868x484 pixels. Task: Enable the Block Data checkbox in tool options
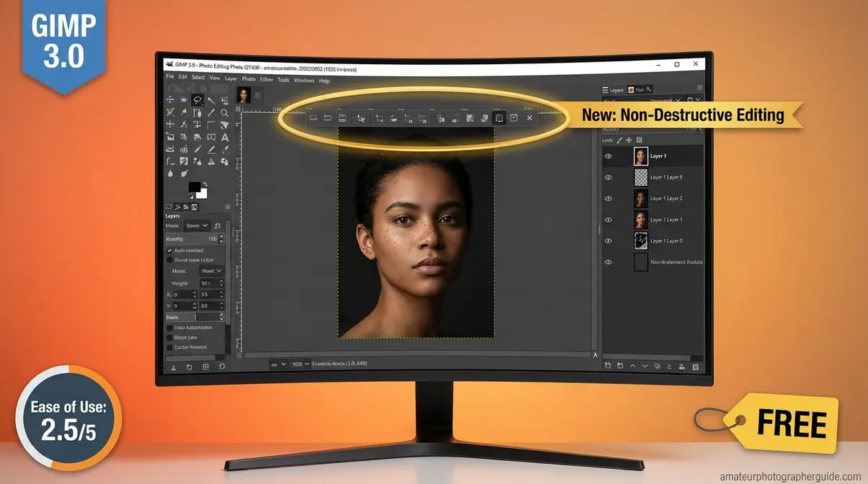click(x=169, y=336)
